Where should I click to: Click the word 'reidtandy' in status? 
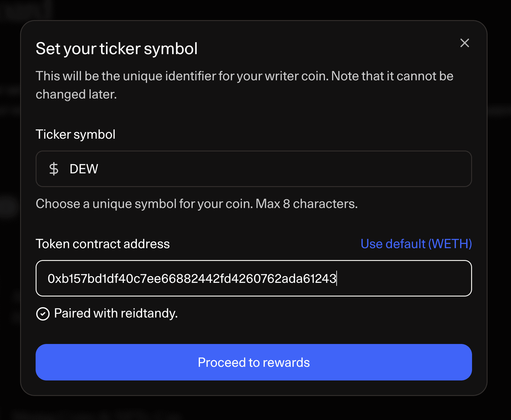click(149, 313)
